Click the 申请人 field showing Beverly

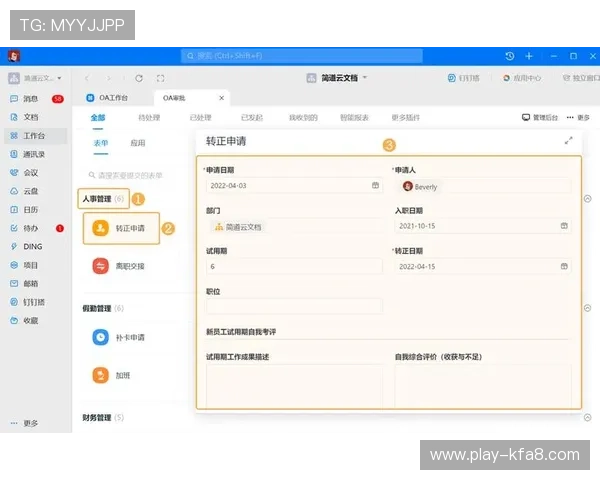coord(483,186)
